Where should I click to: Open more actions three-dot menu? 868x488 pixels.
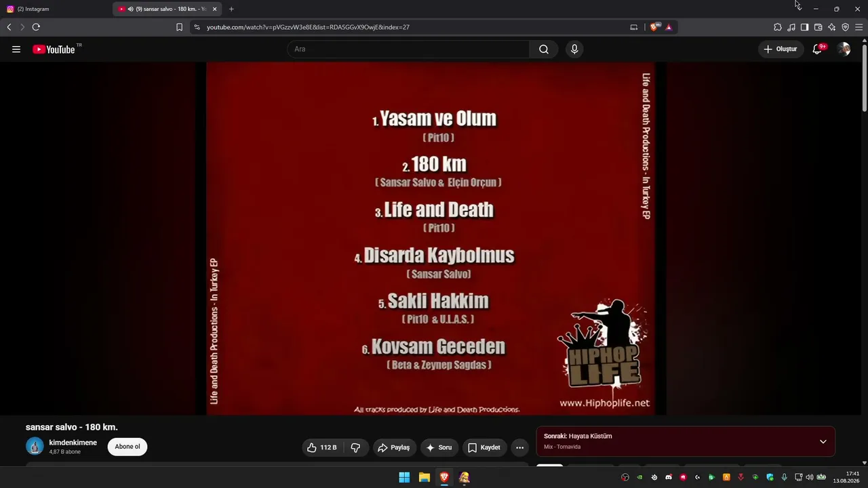point(519,447)
